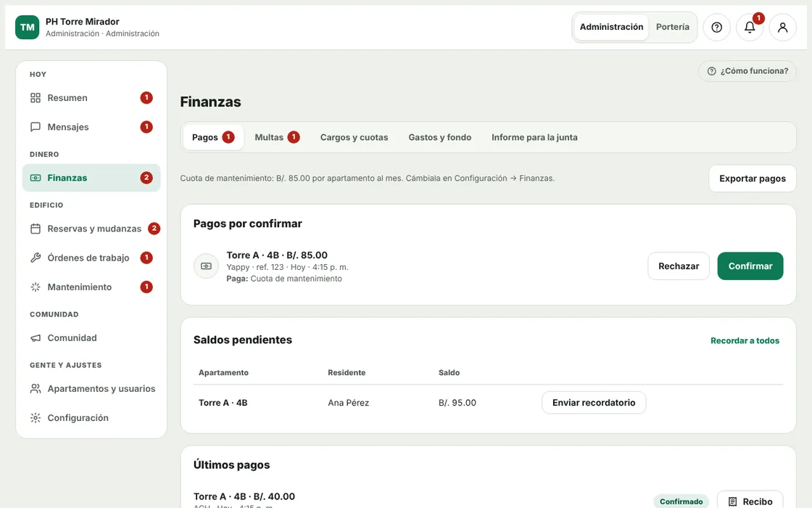The image size is (812, 508).
Task: Click the cash icon beside Torre A 4B payment
Action: [206, 266]
